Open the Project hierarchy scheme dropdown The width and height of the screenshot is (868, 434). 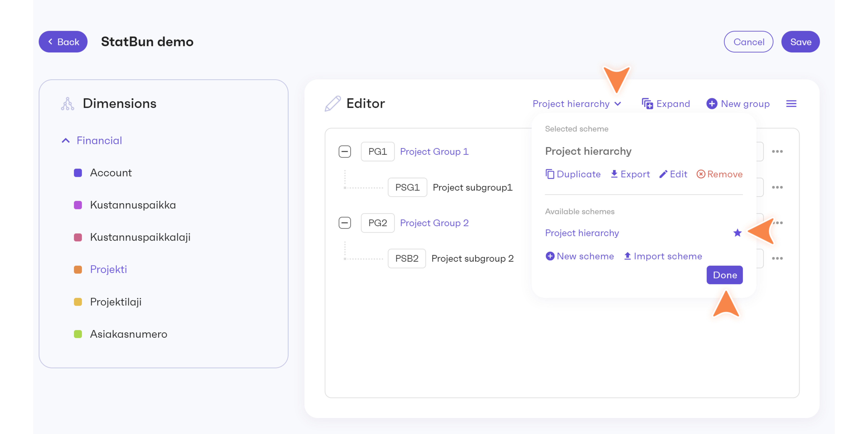tap(577, 104)
